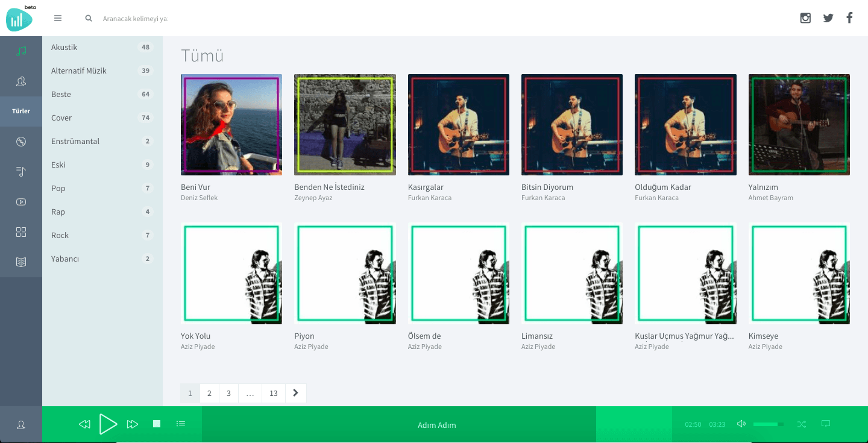Open the playlist note icon in sidebar

tap(21, 172)
